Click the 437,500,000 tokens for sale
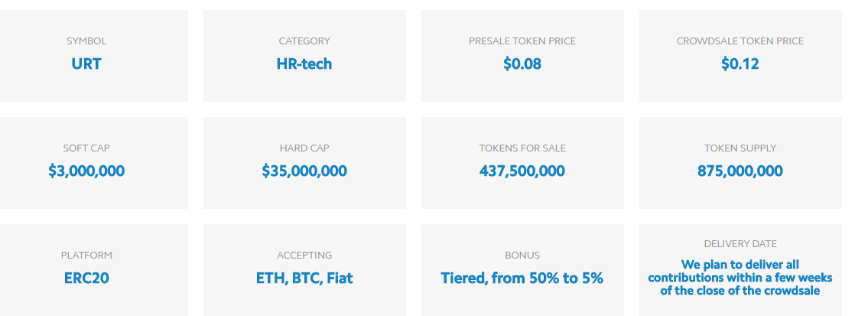 coord(522,171)
